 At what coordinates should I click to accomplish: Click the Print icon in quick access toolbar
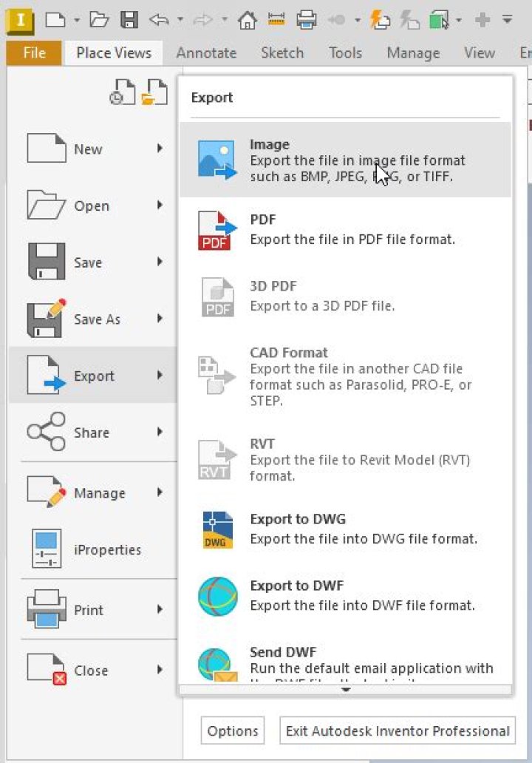[x=307, y=20]
